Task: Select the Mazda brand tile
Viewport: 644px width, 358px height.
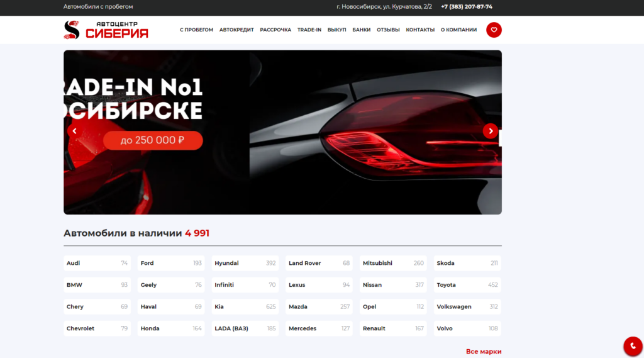Action: pyautogui.click(x=319, y=306)
